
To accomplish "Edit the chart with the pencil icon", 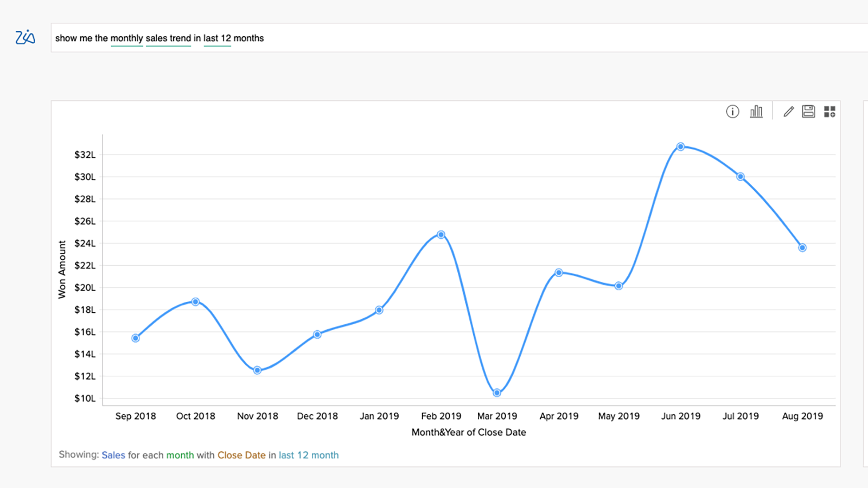I will [x=788, y=111].
